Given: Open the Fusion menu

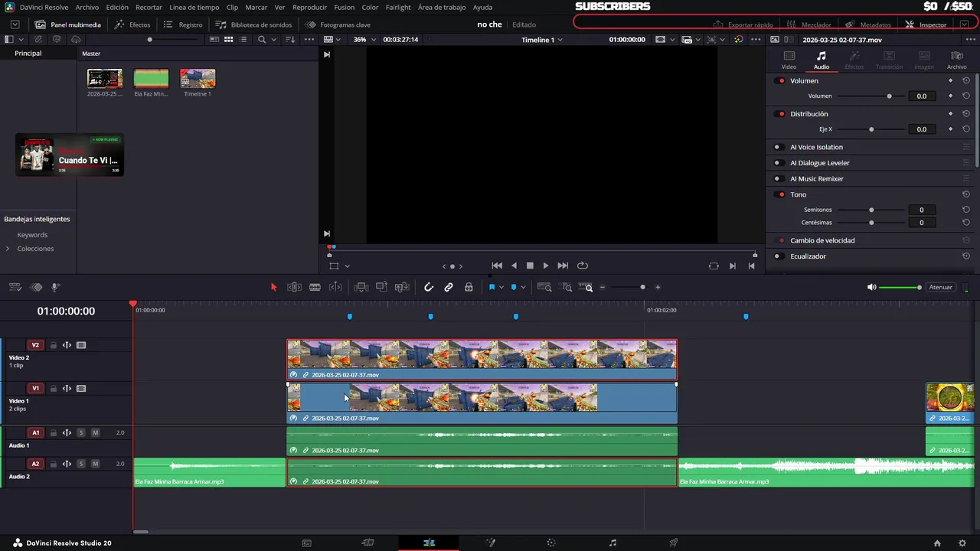Looking at the screenshot, I should [344, 7].
